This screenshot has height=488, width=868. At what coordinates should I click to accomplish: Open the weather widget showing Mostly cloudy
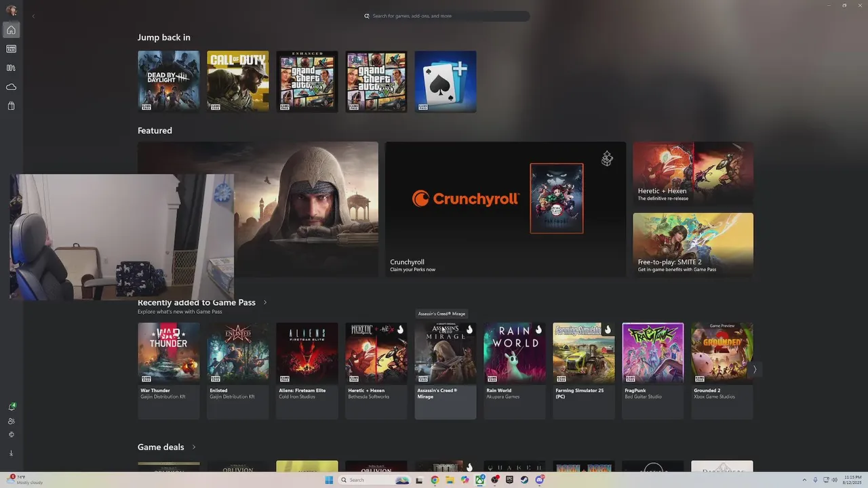[x=26, y=480]
